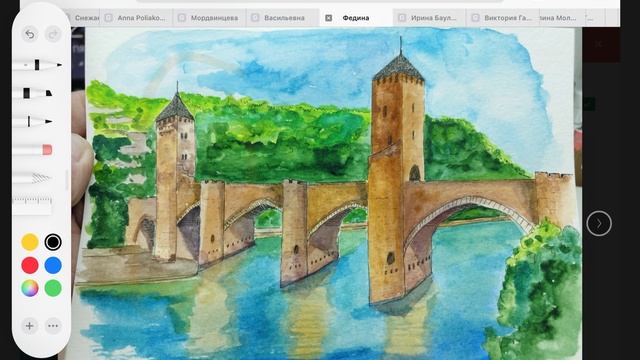This screenshot has width=640, height=360.
Task: Pick the black color swatch
Action: [53, 242]
